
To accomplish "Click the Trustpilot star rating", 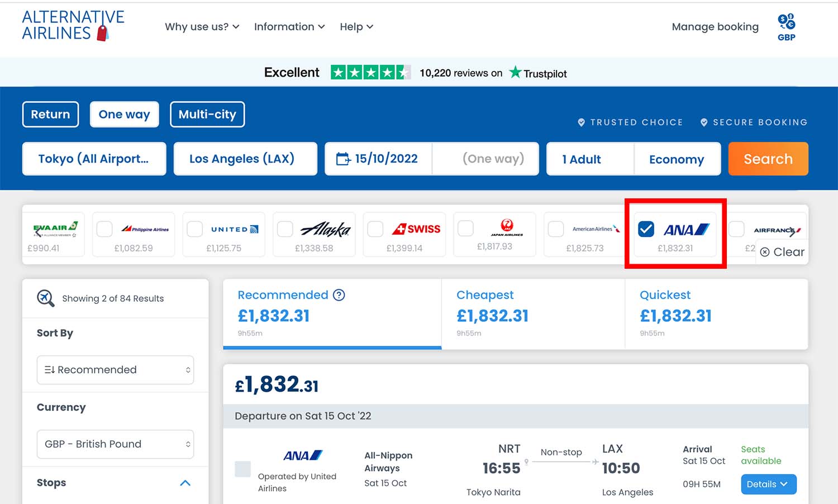I will [x=370, y=73].
